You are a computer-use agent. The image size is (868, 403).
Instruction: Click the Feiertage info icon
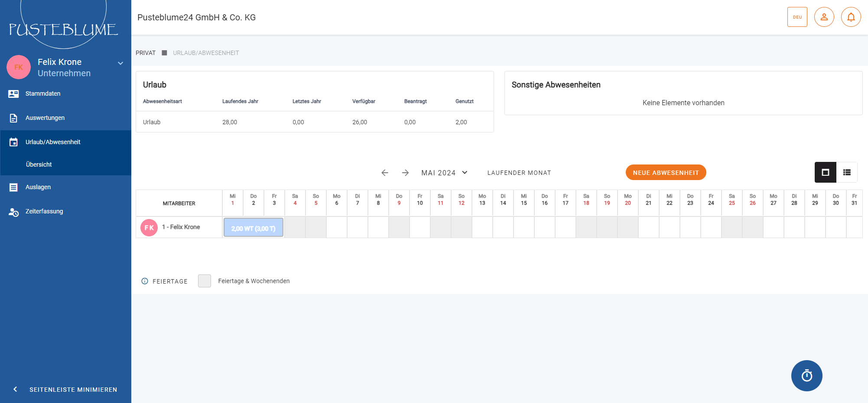[x=145, y=281]
